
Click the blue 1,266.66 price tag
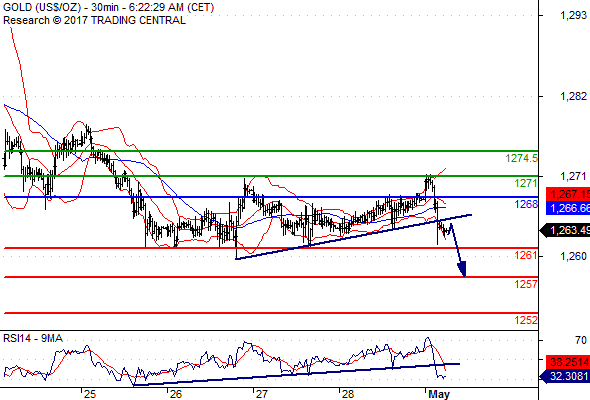point(568,208)
